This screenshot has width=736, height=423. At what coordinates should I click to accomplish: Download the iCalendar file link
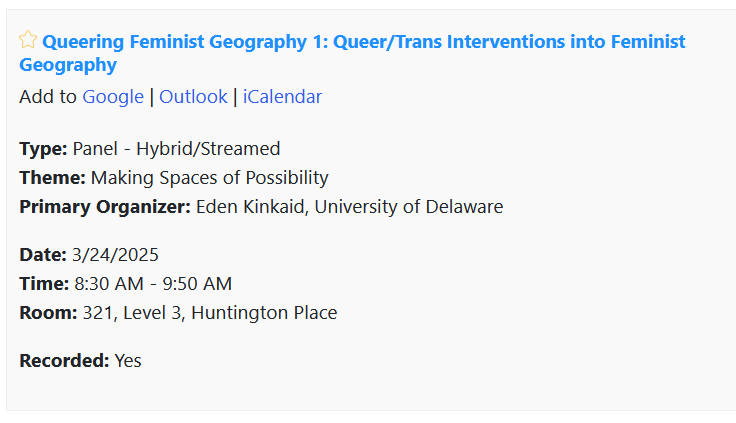tap(282, 97)
